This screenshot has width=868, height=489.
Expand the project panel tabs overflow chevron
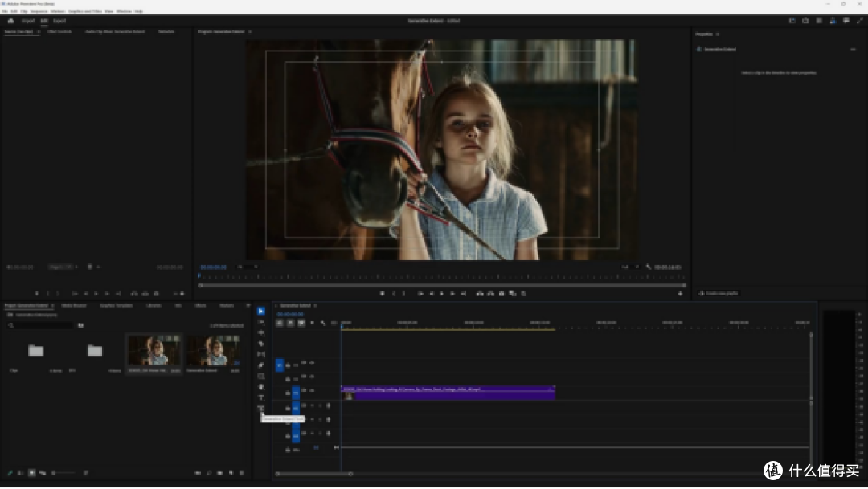(248, 305)
